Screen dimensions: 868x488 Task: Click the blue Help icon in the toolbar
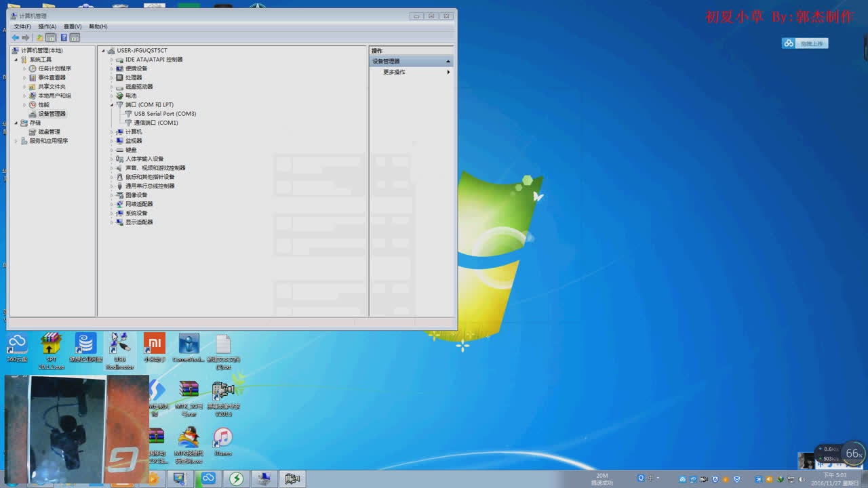(64, 38)
